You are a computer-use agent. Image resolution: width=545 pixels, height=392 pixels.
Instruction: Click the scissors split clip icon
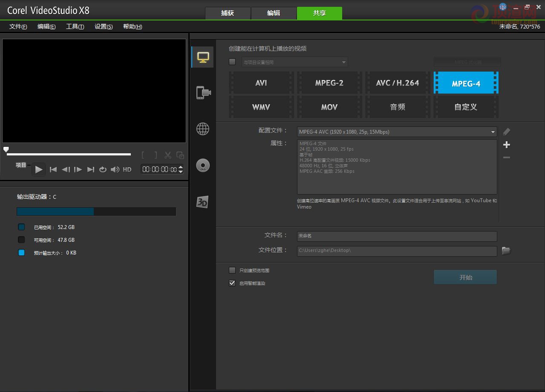coord(168,155)
